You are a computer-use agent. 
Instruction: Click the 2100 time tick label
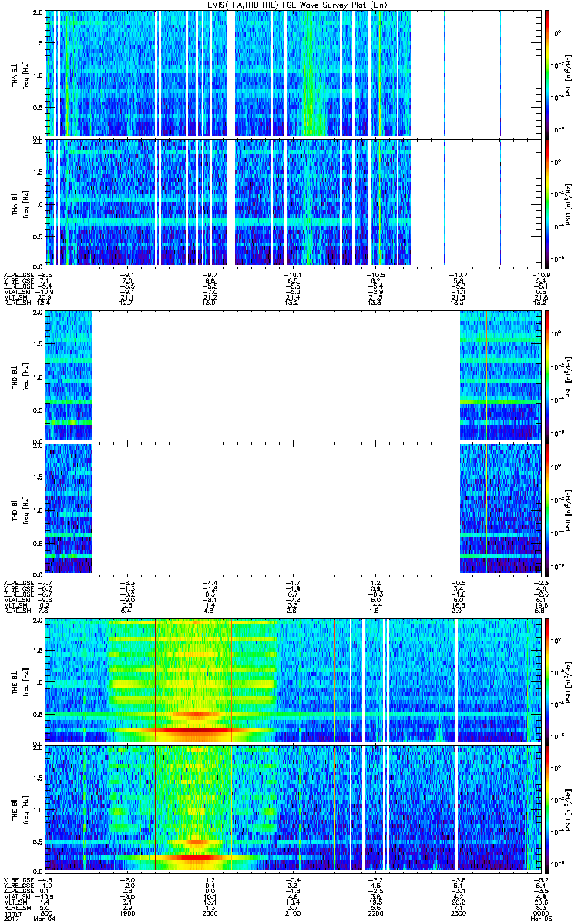pos(292,914)
